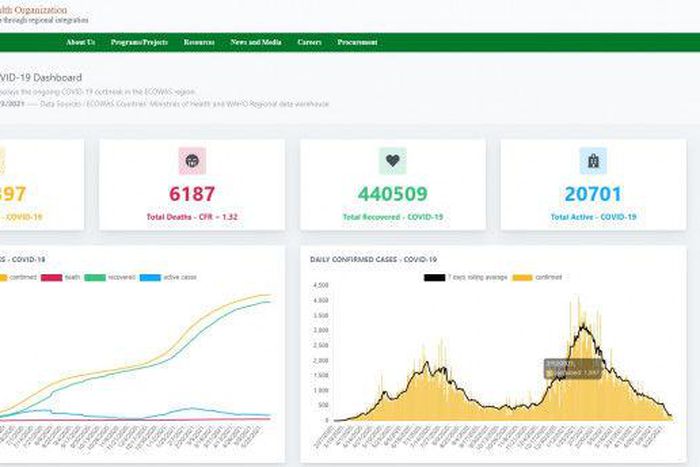Open the Programs/Projects menu
The image size is (700, 467).
(x=140, y=42)
